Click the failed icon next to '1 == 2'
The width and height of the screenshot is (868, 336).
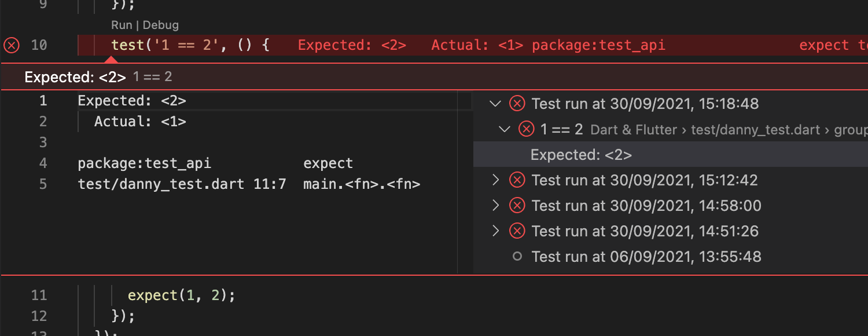pyautogui.click(x=526, y=129)
